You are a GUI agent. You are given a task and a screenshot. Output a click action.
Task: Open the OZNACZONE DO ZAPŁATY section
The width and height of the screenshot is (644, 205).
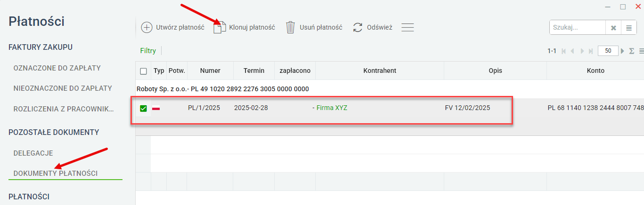tap(57, 68)
